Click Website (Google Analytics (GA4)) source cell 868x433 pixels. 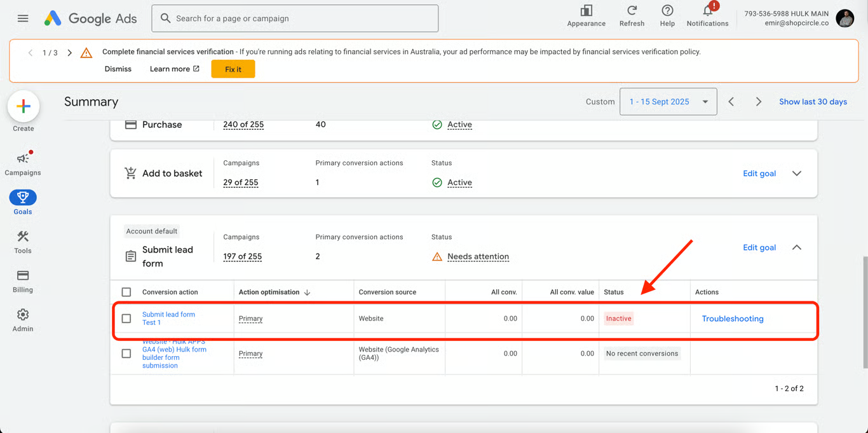[x=398, y=354]
